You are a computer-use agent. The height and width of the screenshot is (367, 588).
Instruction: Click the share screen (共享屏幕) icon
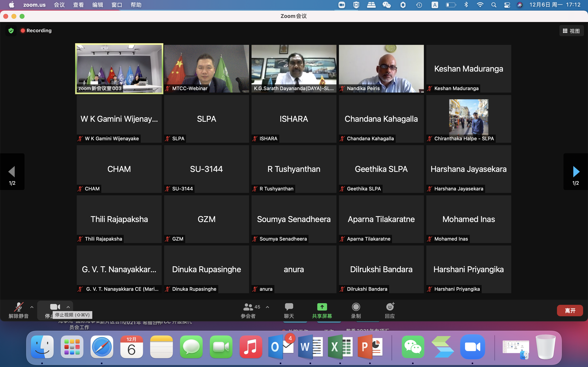coord(322,307)
